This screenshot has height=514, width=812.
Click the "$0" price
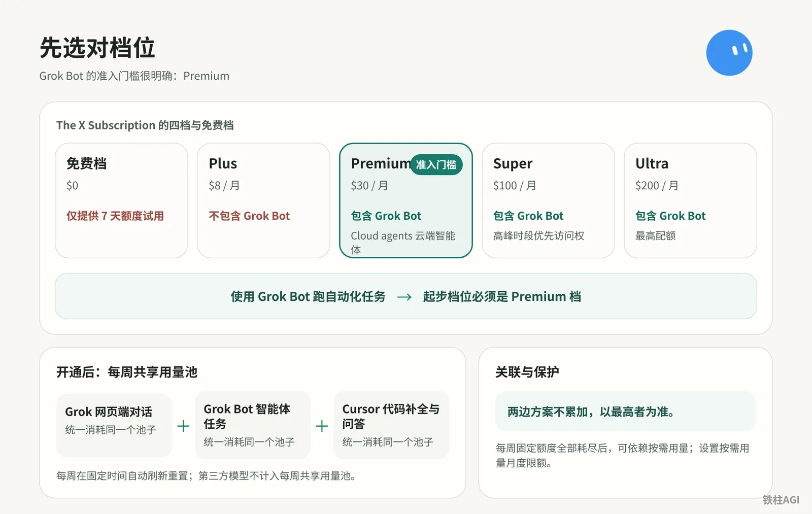[x=73, y=186]
